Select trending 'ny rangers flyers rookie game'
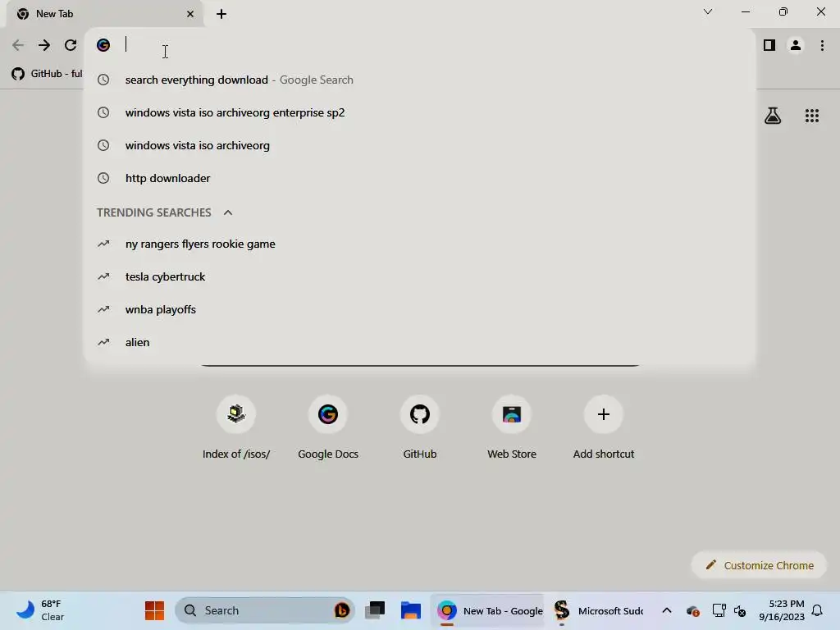The height and width of the screenshot is (630, 840). tap(420, 244)
